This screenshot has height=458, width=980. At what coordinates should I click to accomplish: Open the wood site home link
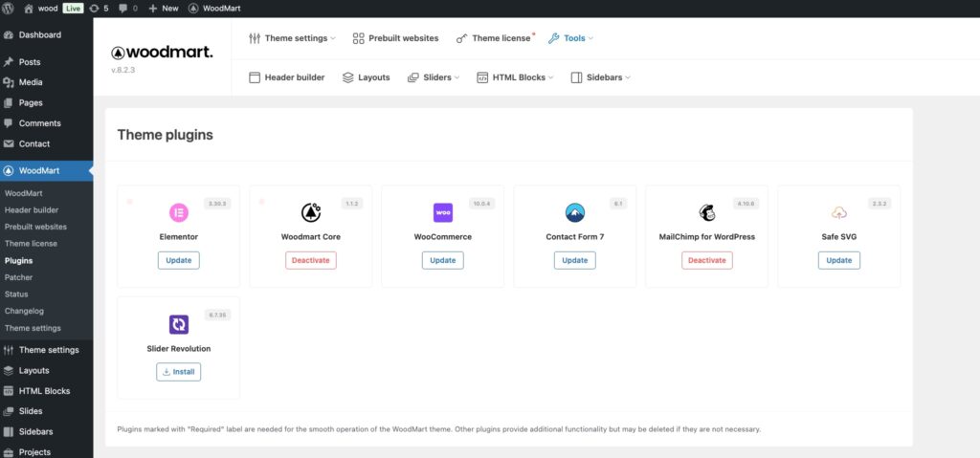40,8
